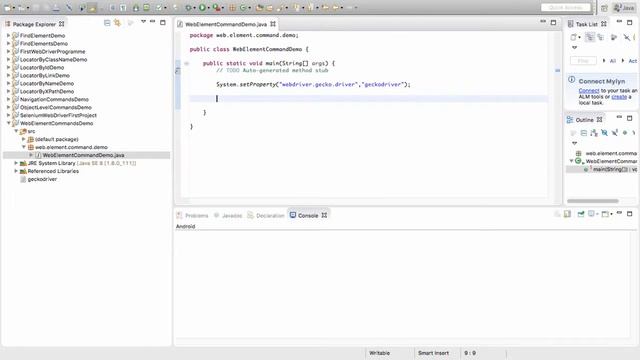
Task: Switch to the Declaration tab
Action: click(266, 215)
